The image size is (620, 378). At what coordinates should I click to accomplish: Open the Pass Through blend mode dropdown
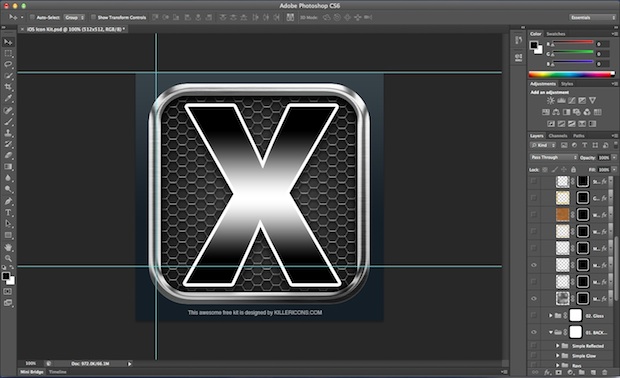(554, 157)
